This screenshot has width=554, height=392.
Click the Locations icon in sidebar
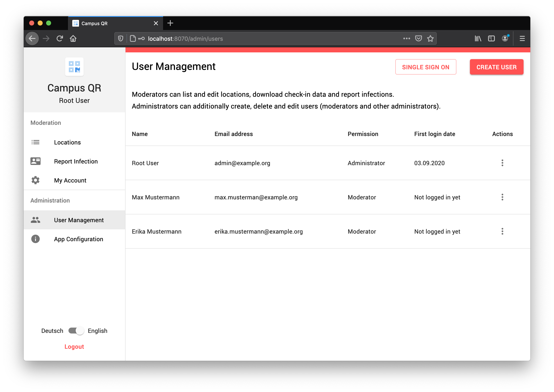(x=35, y=143)
